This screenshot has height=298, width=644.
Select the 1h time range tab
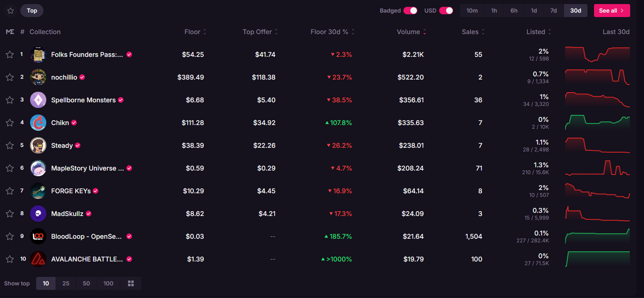click(494, 11)
